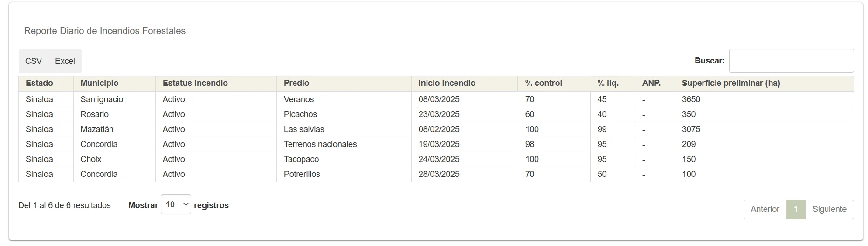Select the Veranos row in San ignacio
The height and width of the screenshot is (246, 868).
299,99
